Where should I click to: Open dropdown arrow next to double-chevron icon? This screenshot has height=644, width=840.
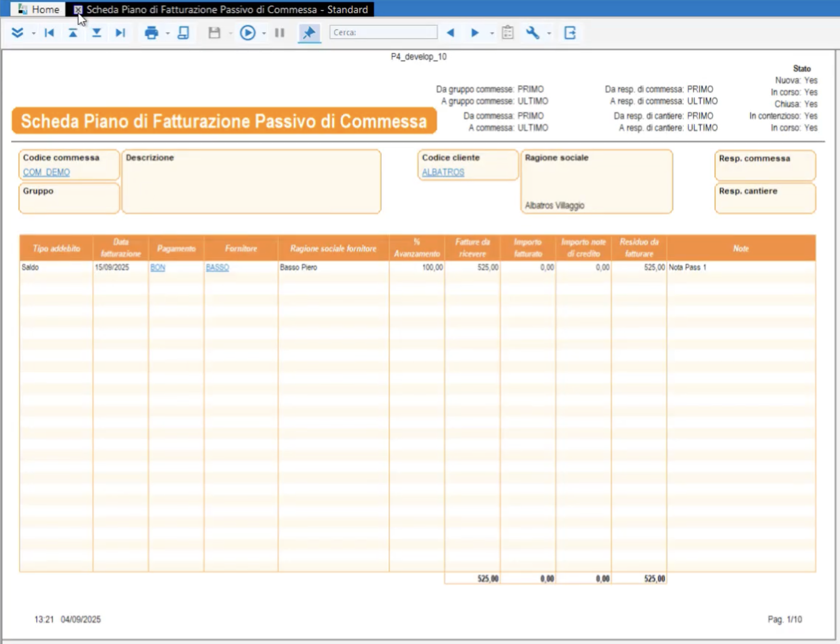click(x=33, y=33)
